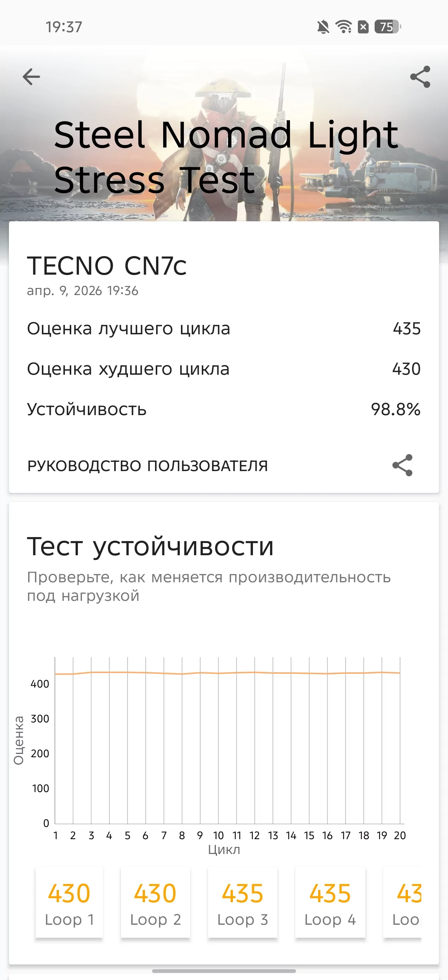Tap the status bar clock
This screenshot has width=448, height=980.
(x=64, y=27)
